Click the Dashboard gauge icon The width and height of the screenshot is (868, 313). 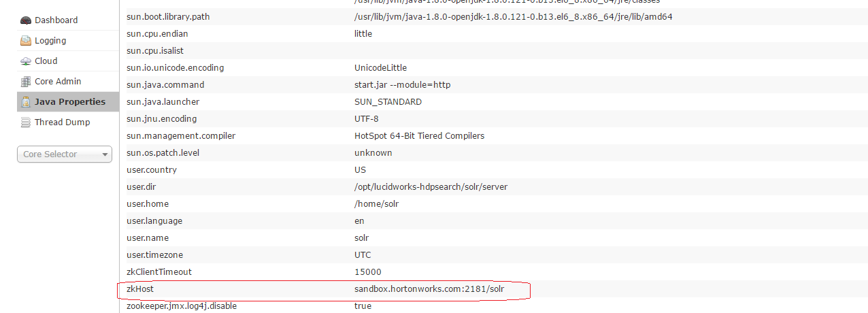tap(26, 20)
